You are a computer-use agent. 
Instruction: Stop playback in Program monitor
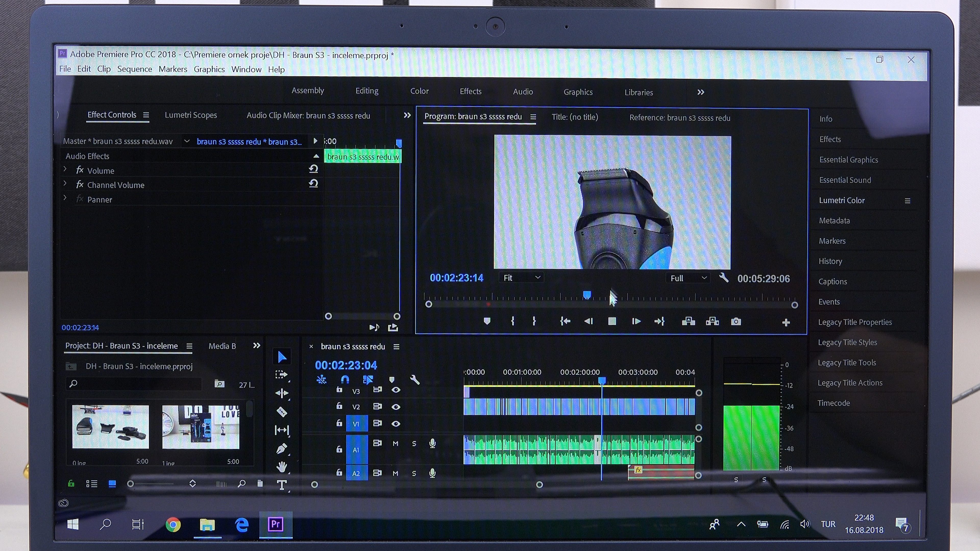612,321
